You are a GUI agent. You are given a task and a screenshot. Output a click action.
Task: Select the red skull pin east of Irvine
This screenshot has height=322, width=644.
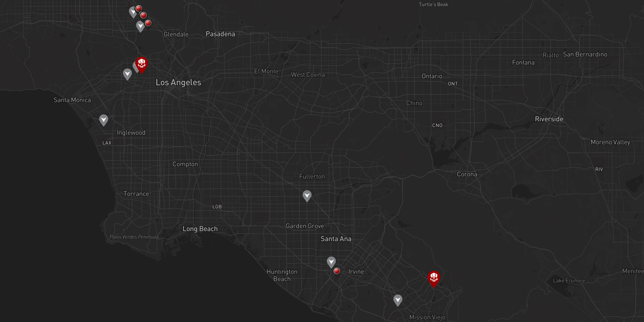click(434, 278)
